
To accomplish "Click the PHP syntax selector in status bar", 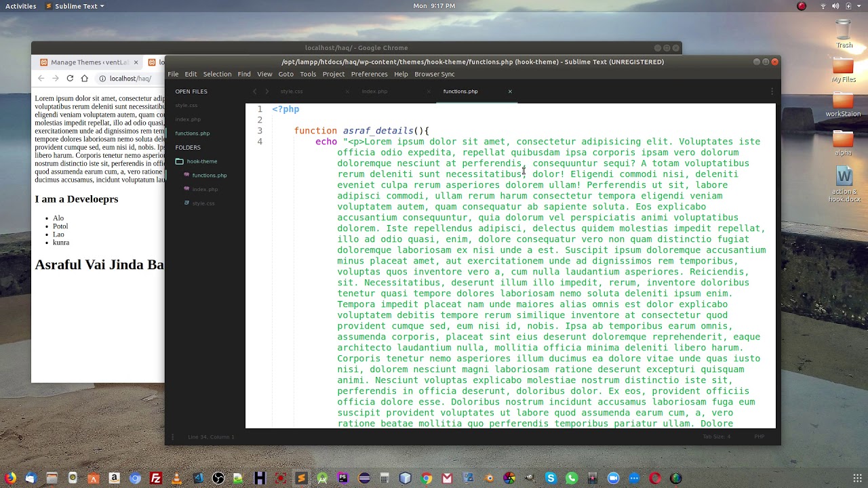I will [759, 436].
